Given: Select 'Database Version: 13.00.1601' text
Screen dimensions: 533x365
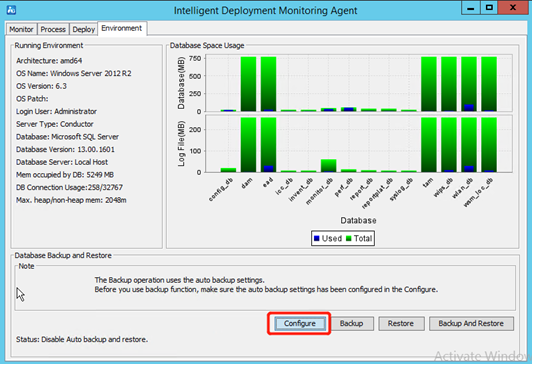Looking at the screenshot, I should (65, 150).
